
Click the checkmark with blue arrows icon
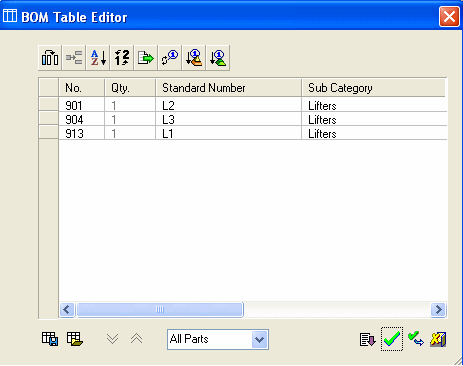point(416,339)
